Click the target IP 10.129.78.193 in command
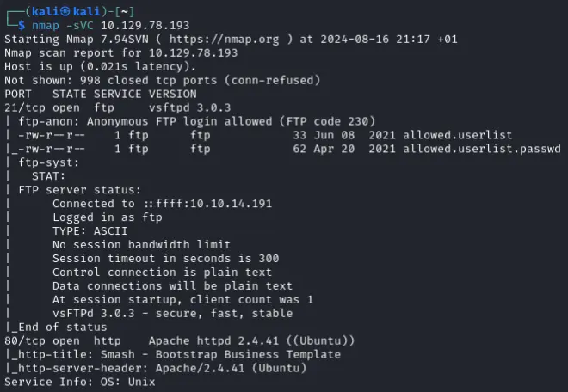The width and height of the screenshot is (568, 392). click(x=145, y=25)
